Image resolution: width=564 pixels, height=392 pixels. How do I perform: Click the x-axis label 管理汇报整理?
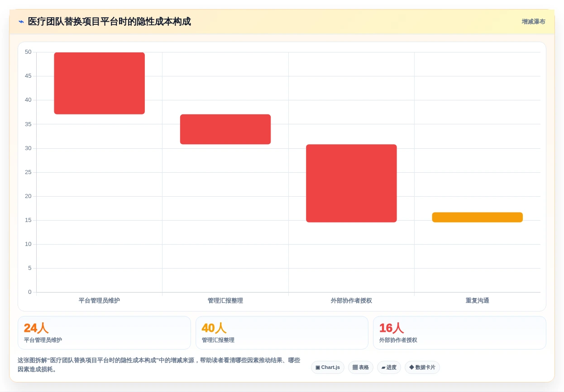(x=225, y=301)
